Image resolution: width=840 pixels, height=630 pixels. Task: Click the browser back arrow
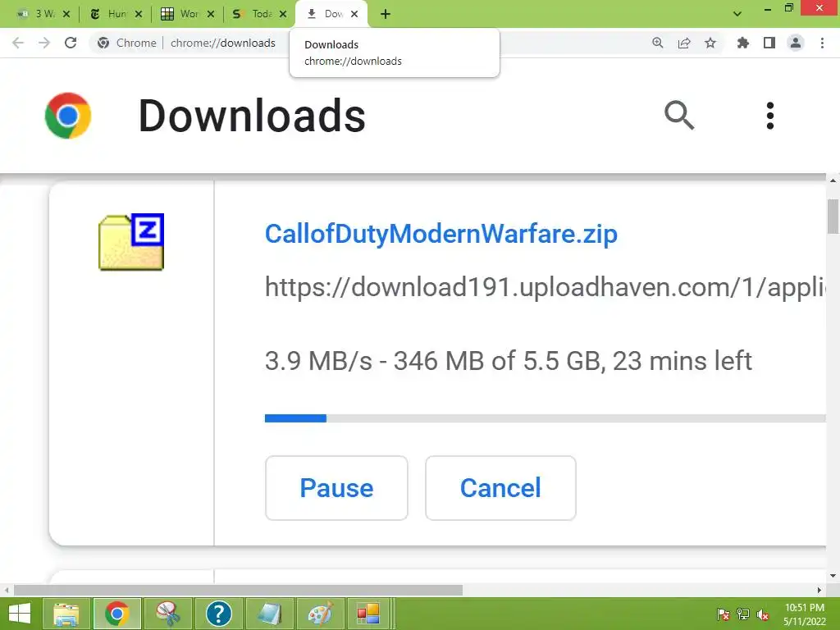point(18,43)
